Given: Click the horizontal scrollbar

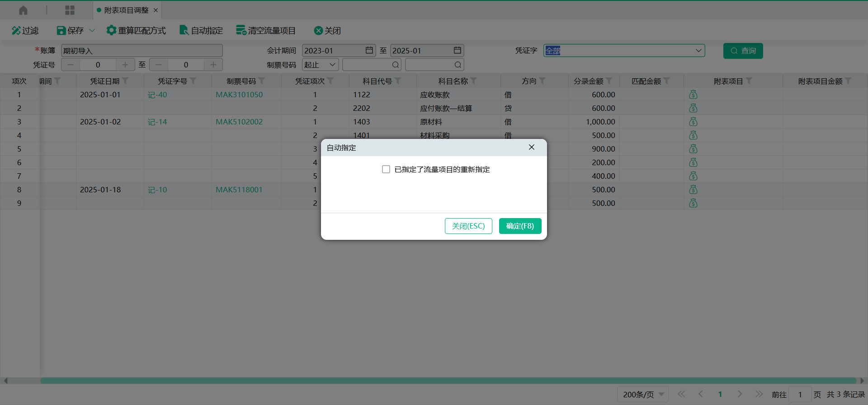Looking at the screenshot, I should coord(448,381).
